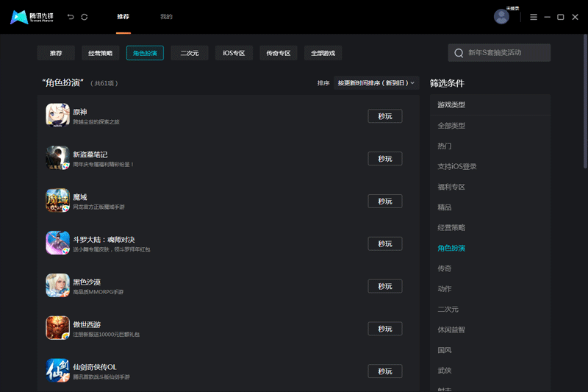
Task: Open the 魔域 game icon
Action: click(58, 200)
